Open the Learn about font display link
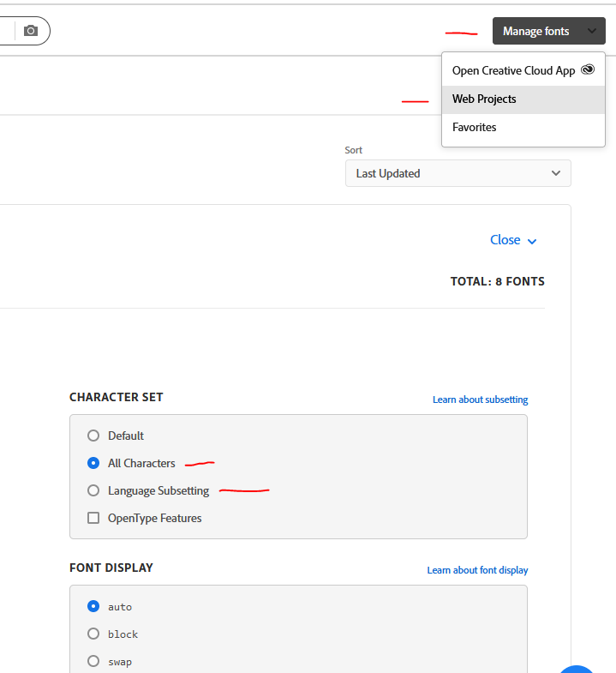 477,570
